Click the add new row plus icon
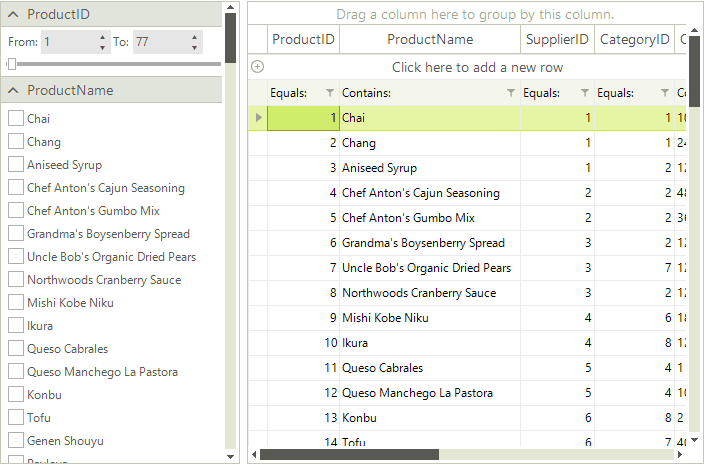The width and height of the screenshot is (704, 465). (x=258, y=67)
